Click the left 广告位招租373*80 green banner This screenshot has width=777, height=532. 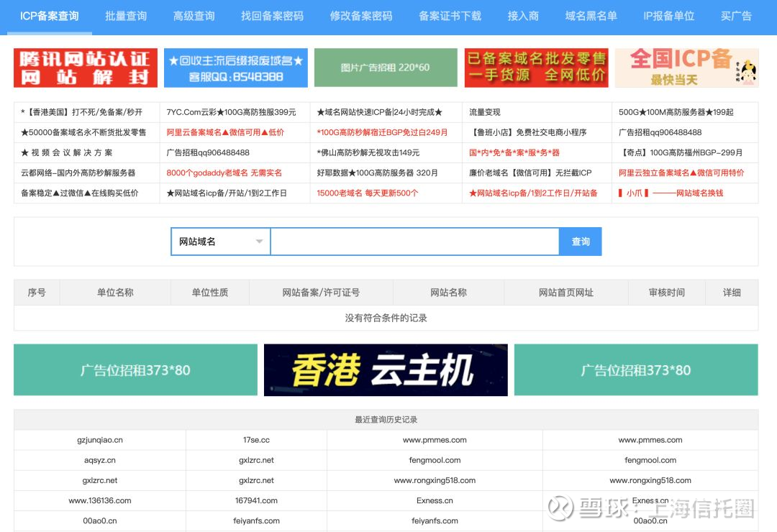[135, 370]
